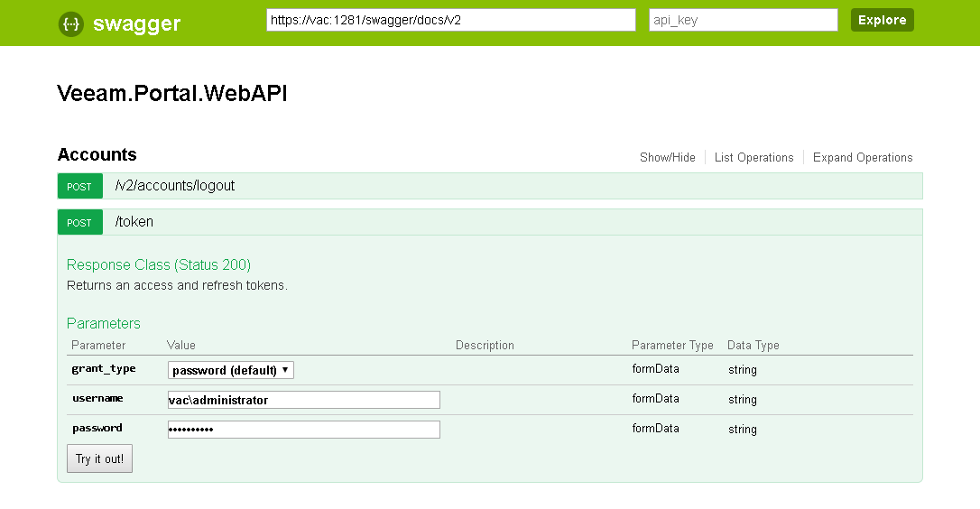This screenshot has width=980, height=509.
Task: Click List Operations link
Action: (753, 158)
